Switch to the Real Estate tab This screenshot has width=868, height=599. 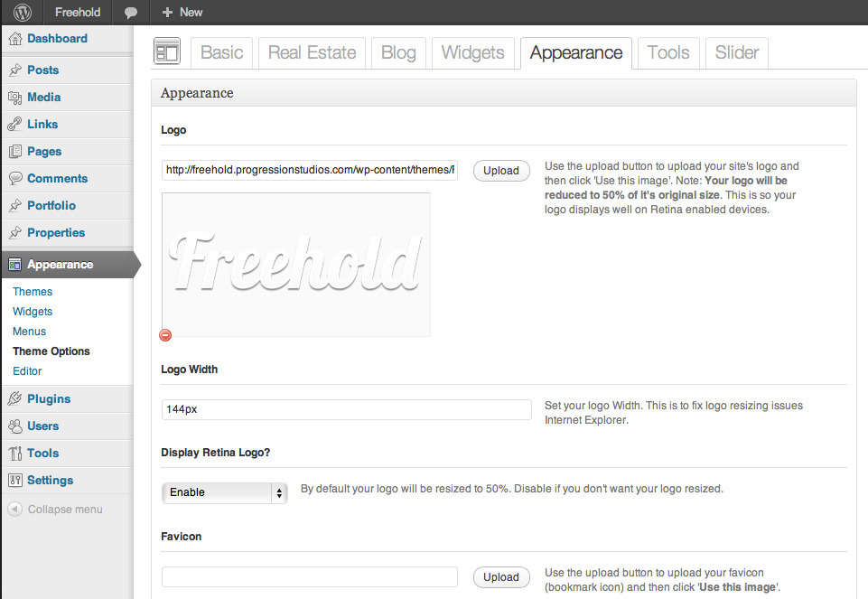[313, 52]
